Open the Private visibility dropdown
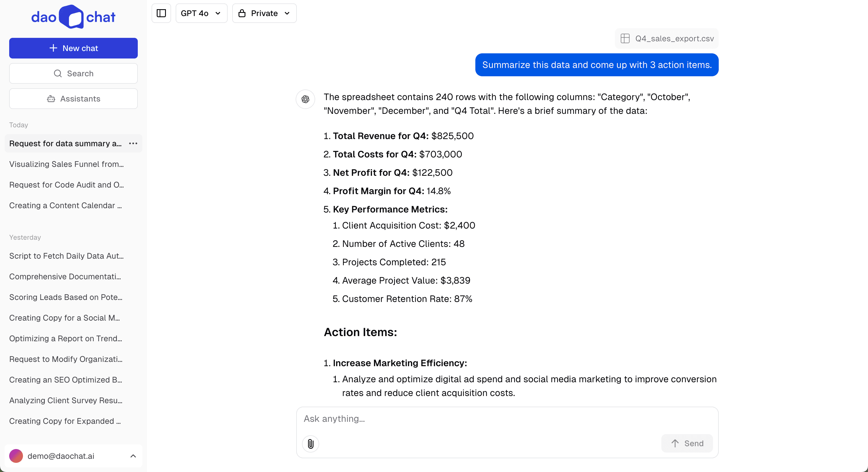The width and height of the screenshot is (868, 472). click(264, 13)
